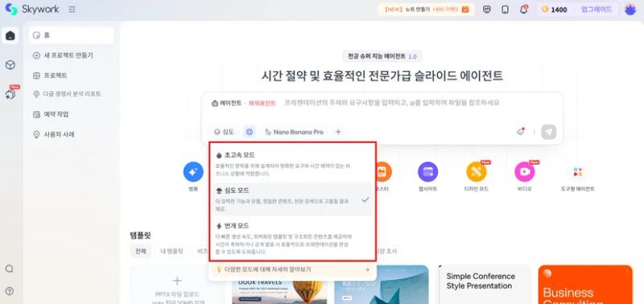Image resolution: width=644 pixels, height=304 pixels.
Task: Open the Business Consulting template
Action: coord(585,285)
